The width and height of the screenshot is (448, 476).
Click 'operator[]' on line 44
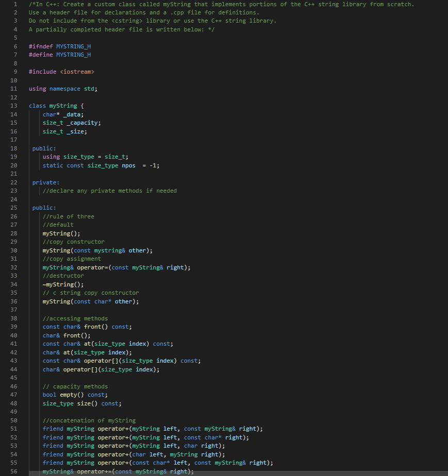click(80, 369)
